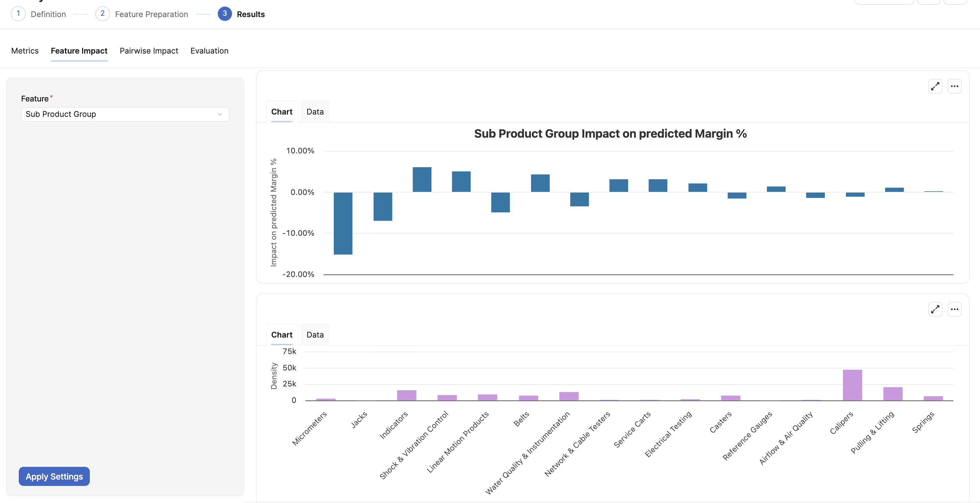Viewport: 980px width, 503px height.
Task: Show Data tab of the Density chart
Action: (x=315, y=335)
